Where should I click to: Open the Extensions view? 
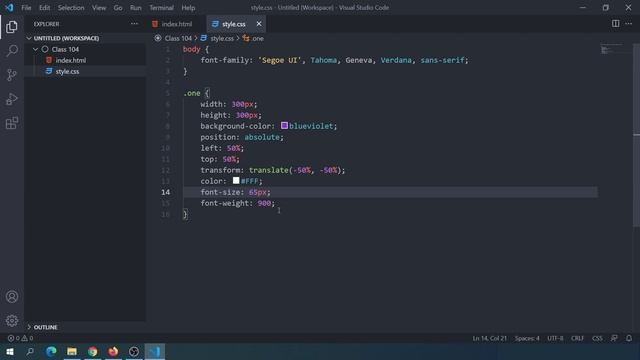click(12, 123)
